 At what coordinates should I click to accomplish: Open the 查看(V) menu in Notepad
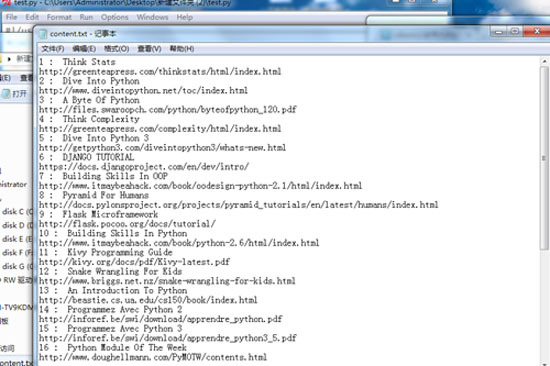(x=149, y=49)
